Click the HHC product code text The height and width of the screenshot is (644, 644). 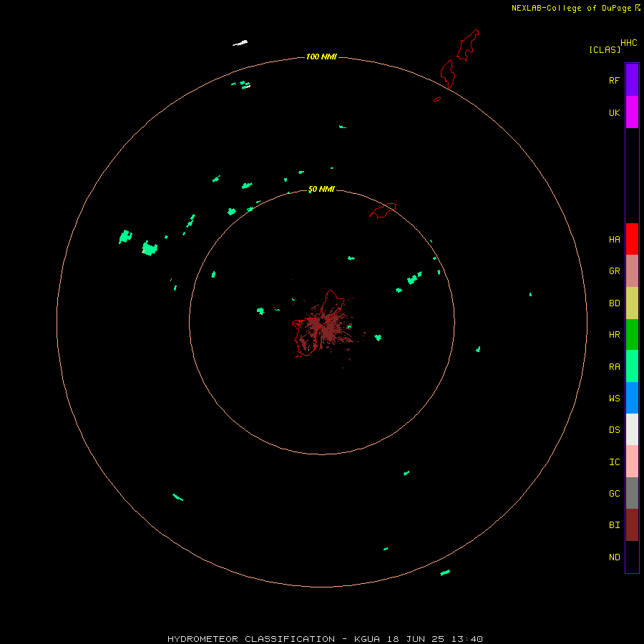pos(629,43)
